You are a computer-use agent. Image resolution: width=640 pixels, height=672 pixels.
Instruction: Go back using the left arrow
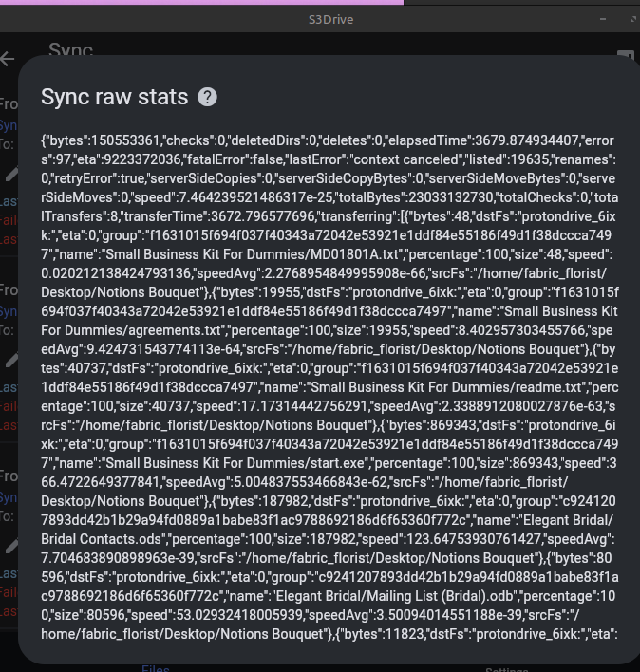pos(7,59)
